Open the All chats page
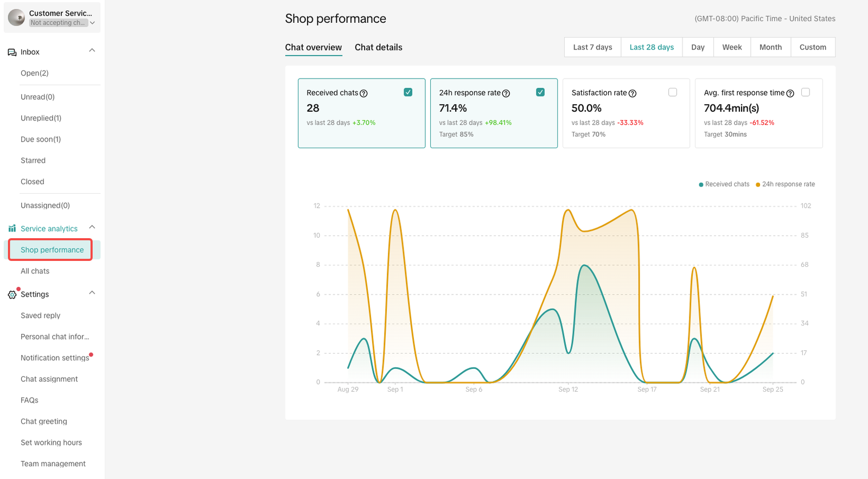 click(x=35, y=271)
